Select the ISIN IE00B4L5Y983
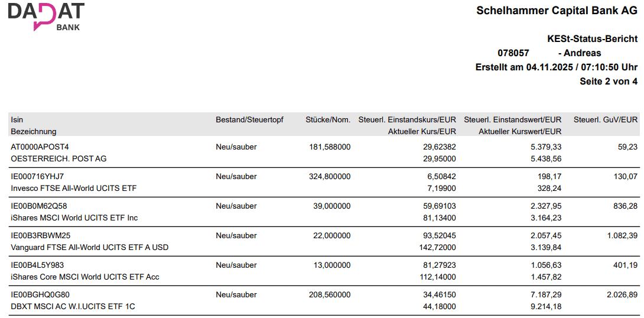The width and height of the screenshot is (644, 318). pos(37,265)
